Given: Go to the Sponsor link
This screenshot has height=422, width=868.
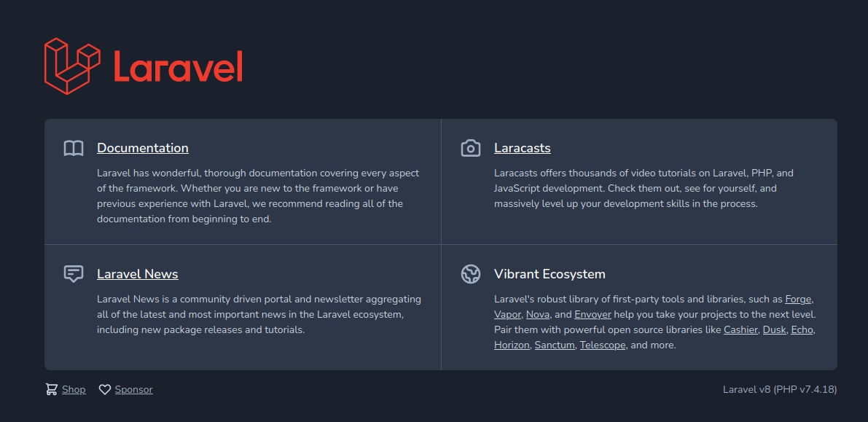Looking at the screenshot, I should [134, 390].
